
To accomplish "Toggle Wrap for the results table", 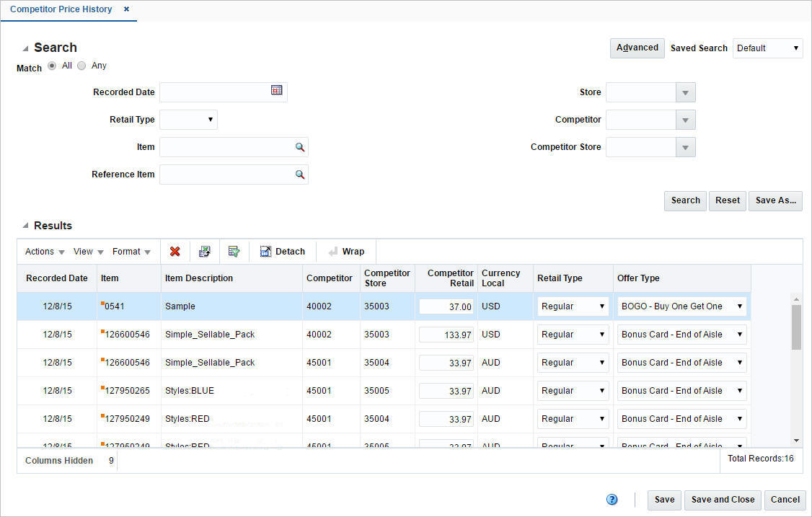I will point(346,251).
